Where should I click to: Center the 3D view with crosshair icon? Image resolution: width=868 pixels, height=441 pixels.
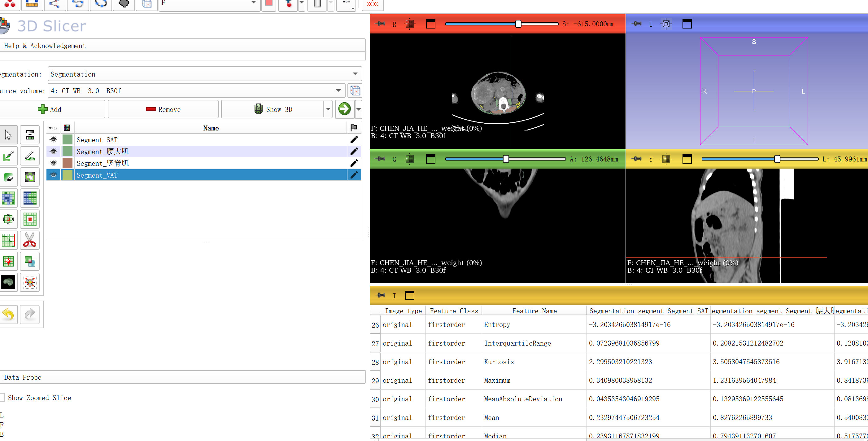tap(666, 24)
